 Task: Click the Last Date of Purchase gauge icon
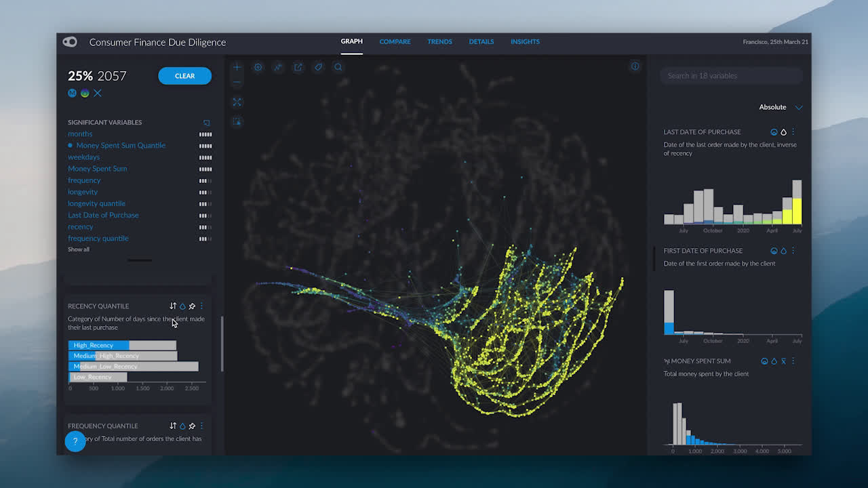[x=774, y=132]
